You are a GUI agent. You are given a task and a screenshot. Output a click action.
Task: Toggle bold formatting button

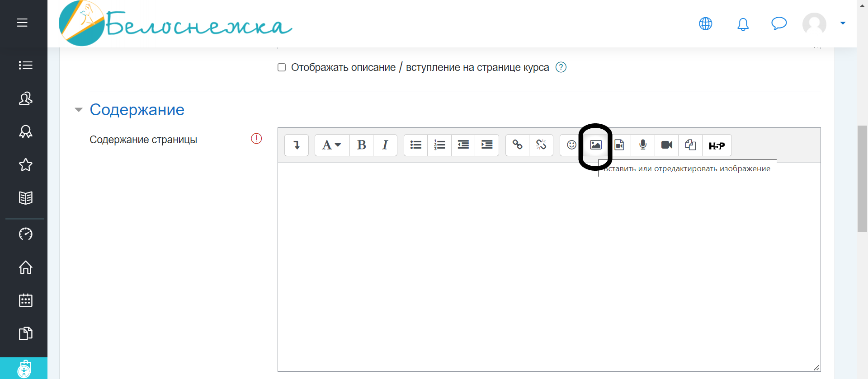pos(361,145)
